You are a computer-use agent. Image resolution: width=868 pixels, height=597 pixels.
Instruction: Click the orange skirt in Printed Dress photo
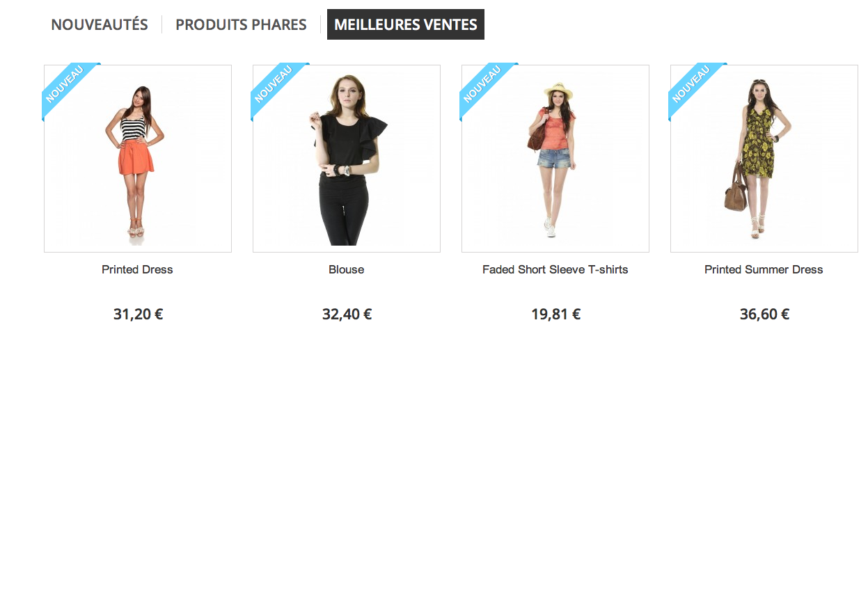click(135, 158)
